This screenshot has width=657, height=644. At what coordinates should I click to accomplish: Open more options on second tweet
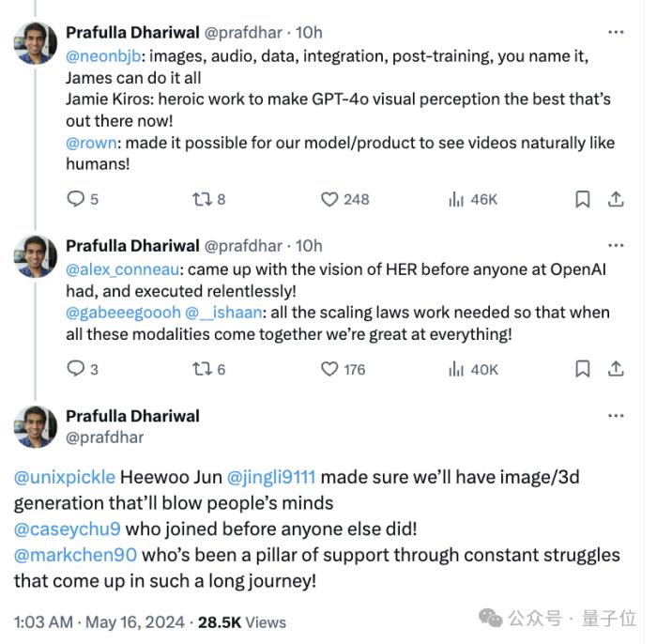coord(616,246)
